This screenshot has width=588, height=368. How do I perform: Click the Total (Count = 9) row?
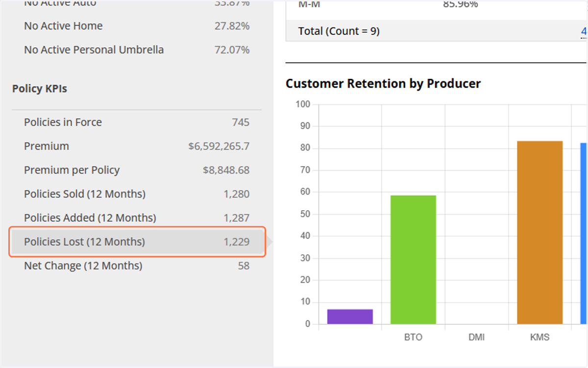[x=436, y=31]
